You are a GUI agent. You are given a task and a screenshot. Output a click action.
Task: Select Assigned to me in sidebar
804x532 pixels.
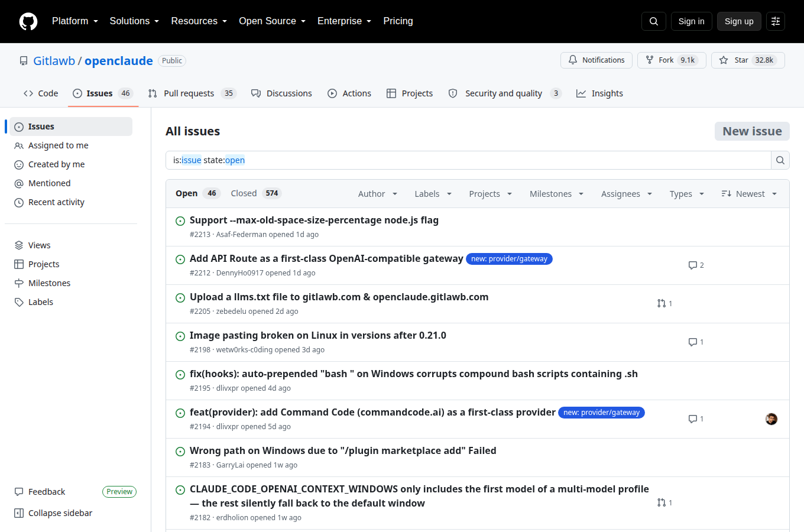point(71,145)
